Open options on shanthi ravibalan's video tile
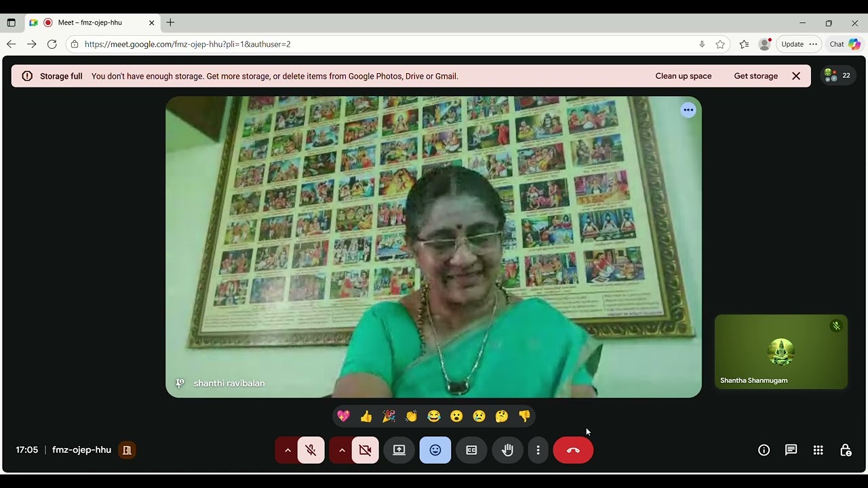The height and width of the screenshot is (488, 868). 688,110
